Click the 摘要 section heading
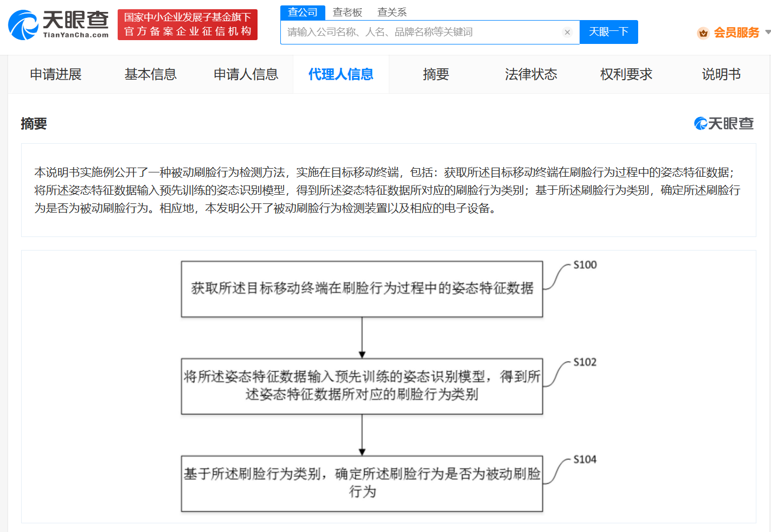The width and height of the screenshot is (771, 532). (34, 124)
